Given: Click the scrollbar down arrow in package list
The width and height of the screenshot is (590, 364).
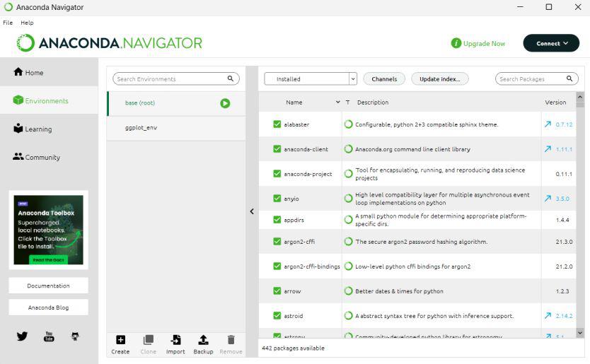Looking at the screenshot, I should (x=580, y=332).
